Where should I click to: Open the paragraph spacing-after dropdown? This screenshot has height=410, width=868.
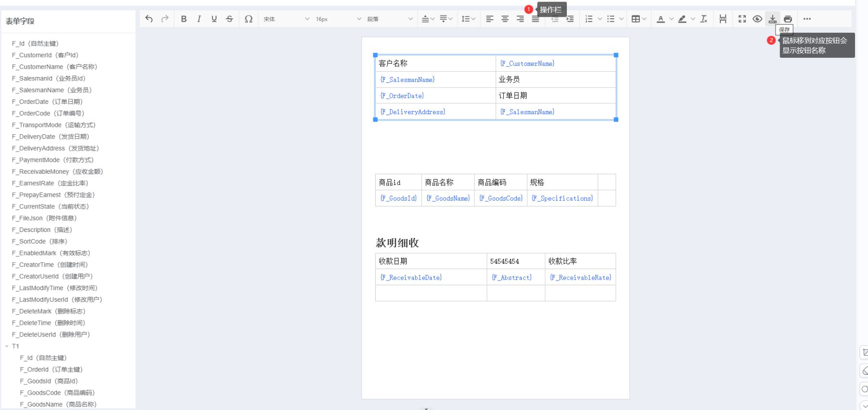coord(446,19)
